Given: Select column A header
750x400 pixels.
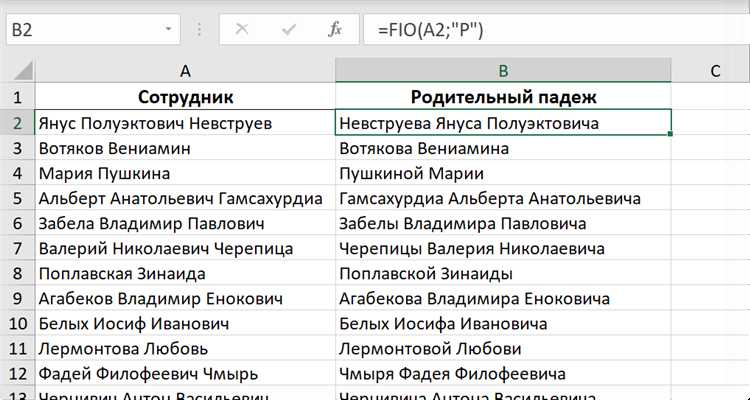Looking at the screenshot, I should click(185, 71).
